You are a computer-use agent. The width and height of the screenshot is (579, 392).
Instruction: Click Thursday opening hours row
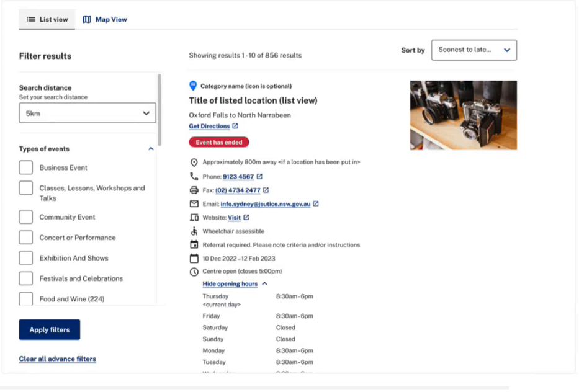point(258,300)
